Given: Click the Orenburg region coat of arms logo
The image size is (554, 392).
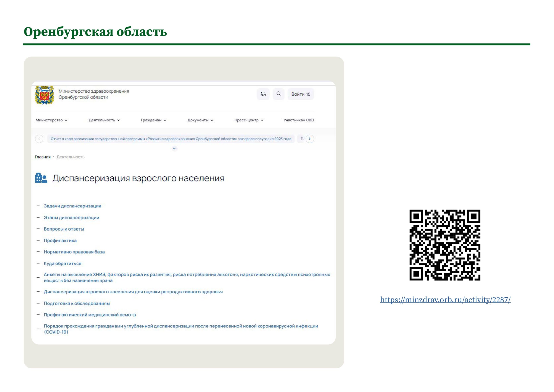Looking at the screenshot, I should tap(44, 95).
